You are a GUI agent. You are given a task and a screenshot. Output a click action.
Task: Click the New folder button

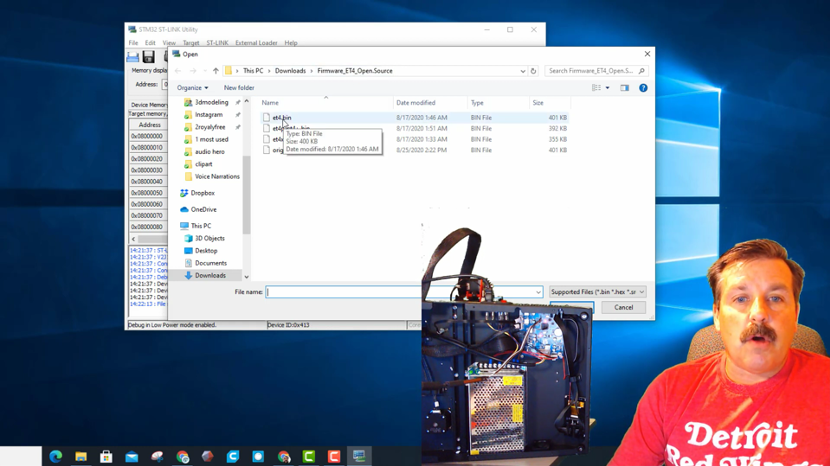pyautogui.click(x=239, y=88)
